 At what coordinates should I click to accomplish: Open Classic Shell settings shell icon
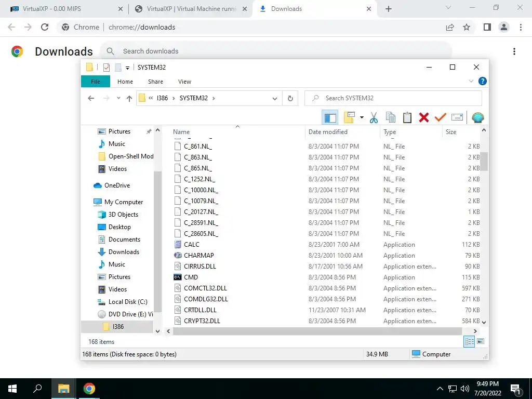[x=478, y=117]
